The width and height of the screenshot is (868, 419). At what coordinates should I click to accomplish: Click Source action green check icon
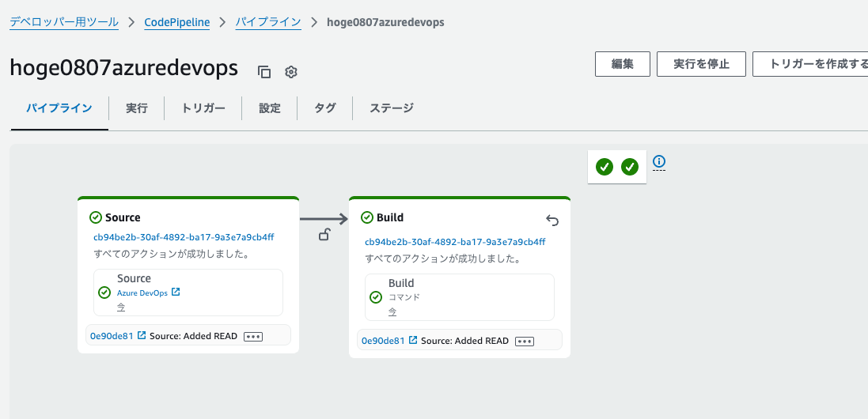pos(104,293)
